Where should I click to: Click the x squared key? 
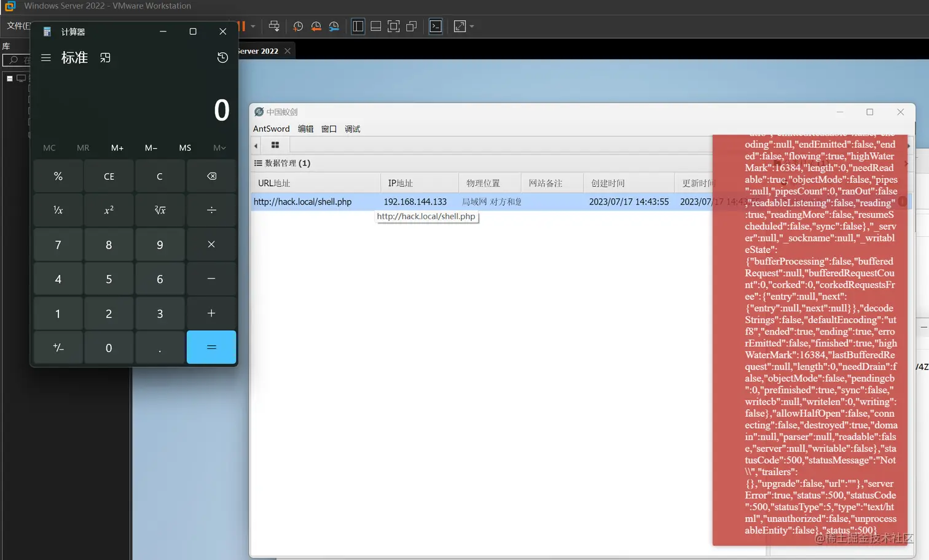tap(109, 210)
